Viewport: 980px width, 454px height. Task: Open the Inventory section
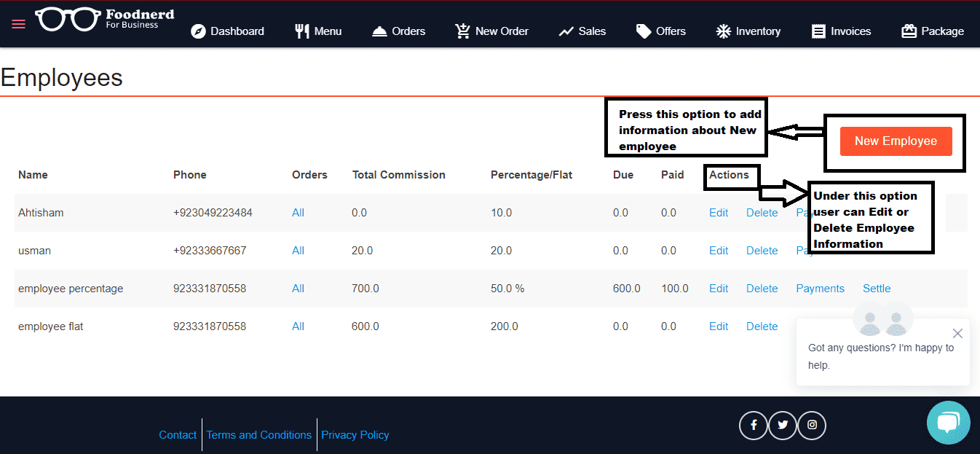click(748, 31)
